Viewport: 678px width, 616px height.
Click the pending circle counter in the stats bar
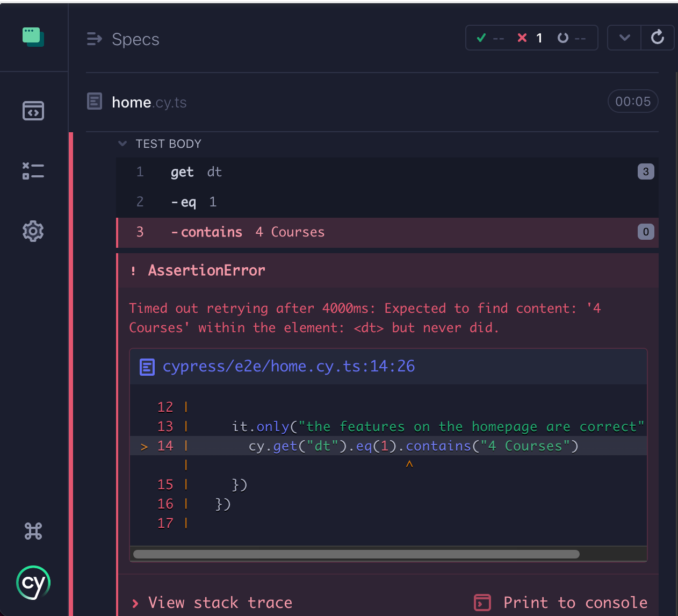click(x=571, y=38)
